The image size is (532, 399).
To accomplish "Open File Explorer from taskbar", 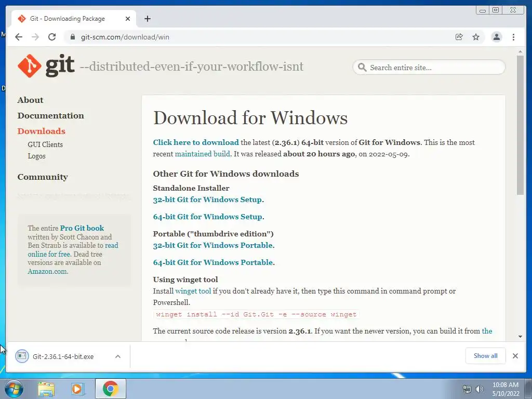I will [x=46, y=389].
